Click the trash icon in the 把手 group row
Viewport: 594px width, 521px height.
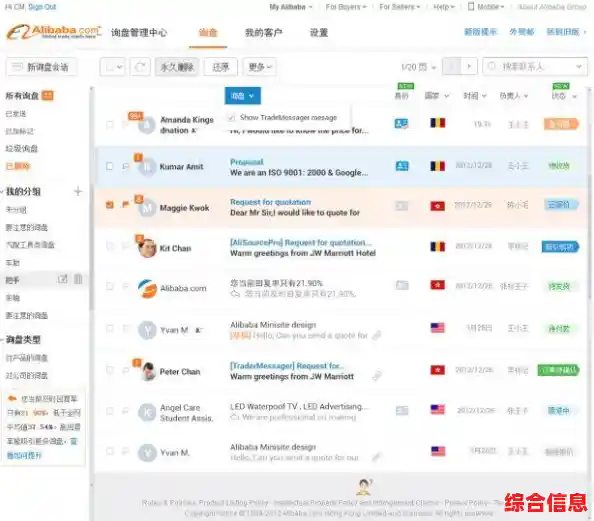click(78, 279)
